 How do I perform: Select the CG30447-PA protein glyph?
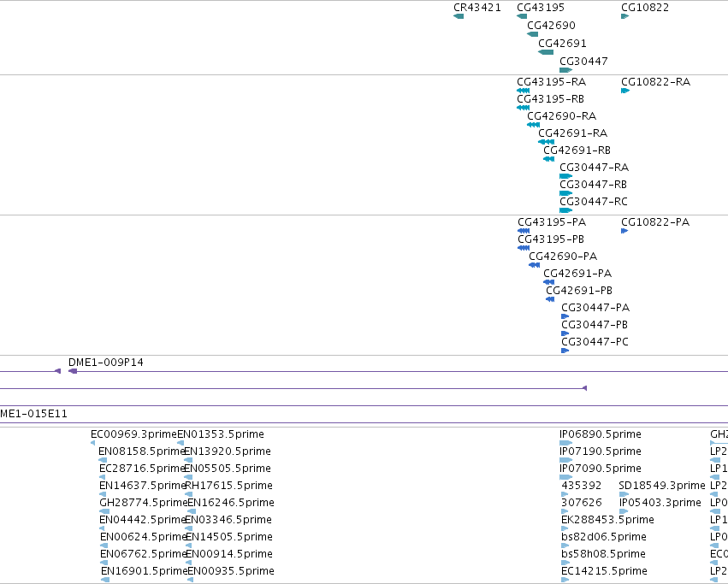tap(565, 316)
